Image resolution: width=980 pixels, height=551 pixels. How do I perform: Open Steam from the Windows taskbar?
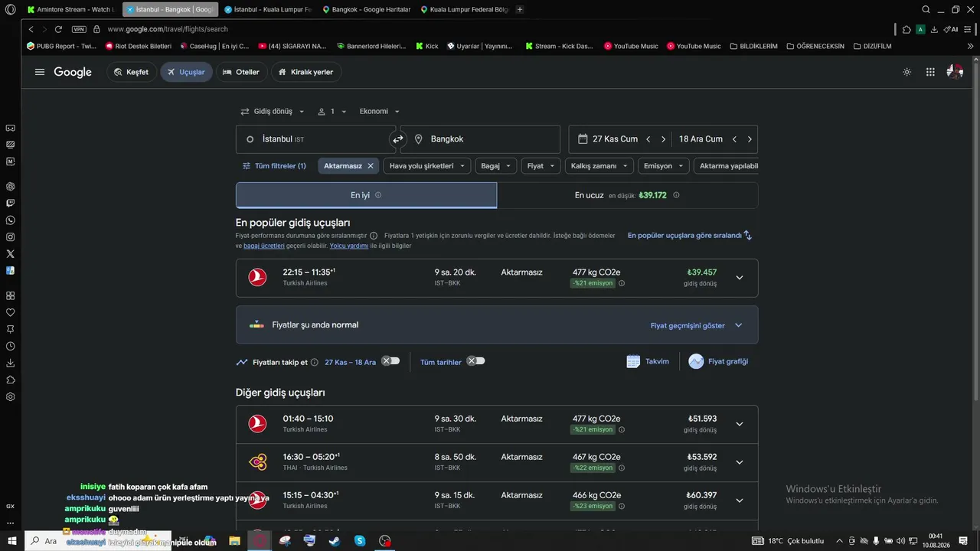coord(335,541)
